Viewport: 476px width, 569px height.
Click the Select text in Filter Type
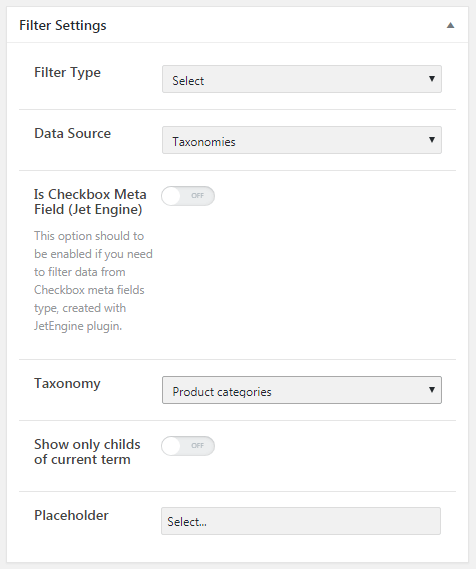188,81
